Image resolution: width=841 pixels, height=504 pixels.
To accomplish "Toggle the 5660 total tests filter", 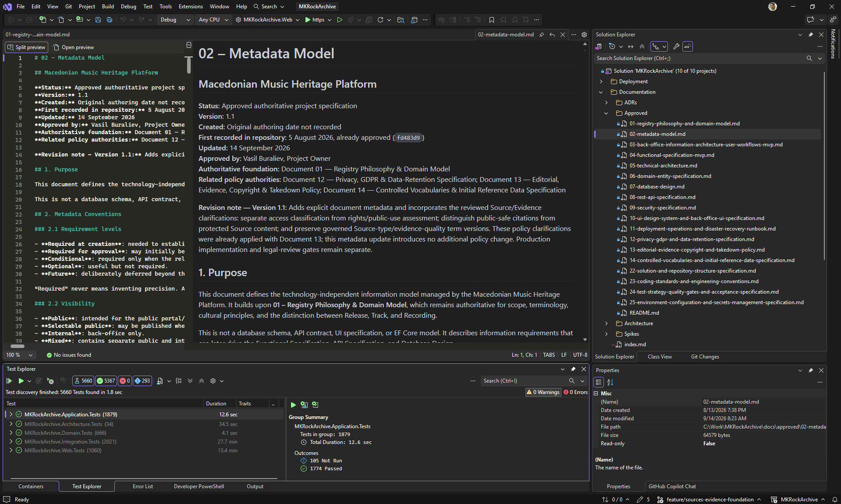I will [83, 381].
